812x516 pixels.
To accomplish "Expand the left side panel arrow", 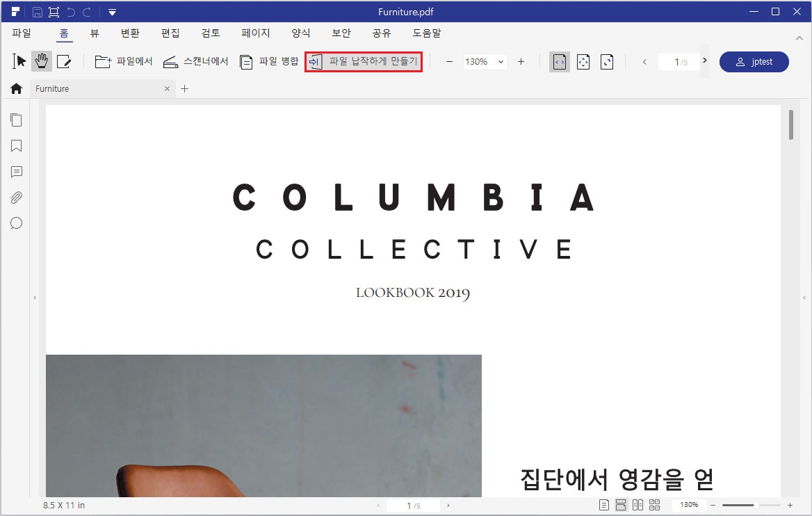I will 35,298.
